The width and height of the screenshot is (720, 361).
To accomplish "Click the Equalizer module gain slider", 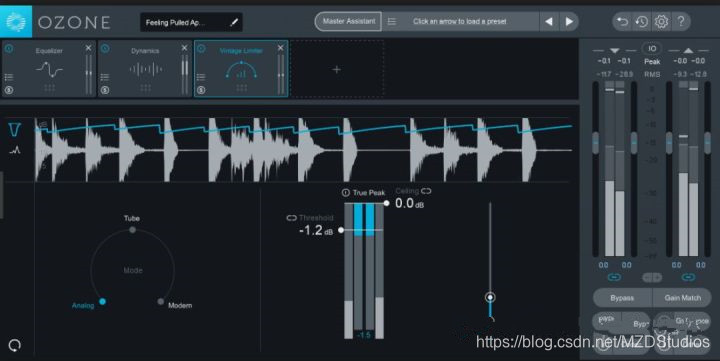I will click(x=89, y=73).
